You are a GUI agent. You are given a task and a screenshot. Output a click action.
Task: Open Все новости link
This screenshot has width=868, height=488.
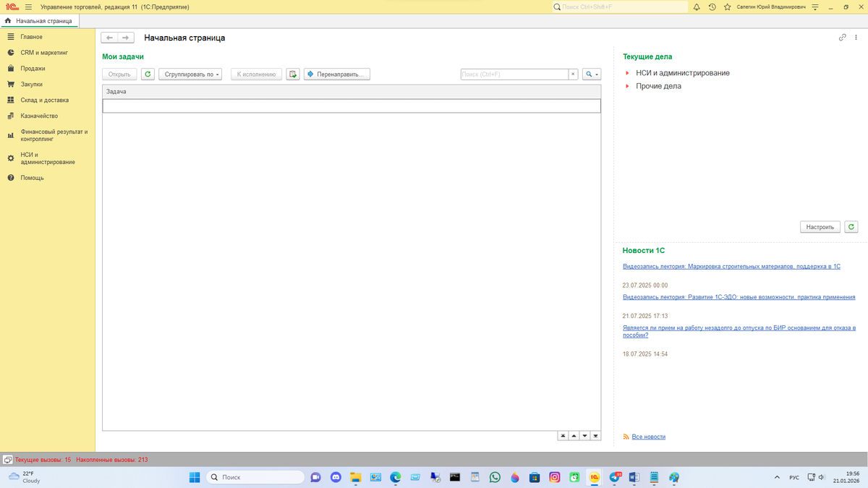point(648,437)
